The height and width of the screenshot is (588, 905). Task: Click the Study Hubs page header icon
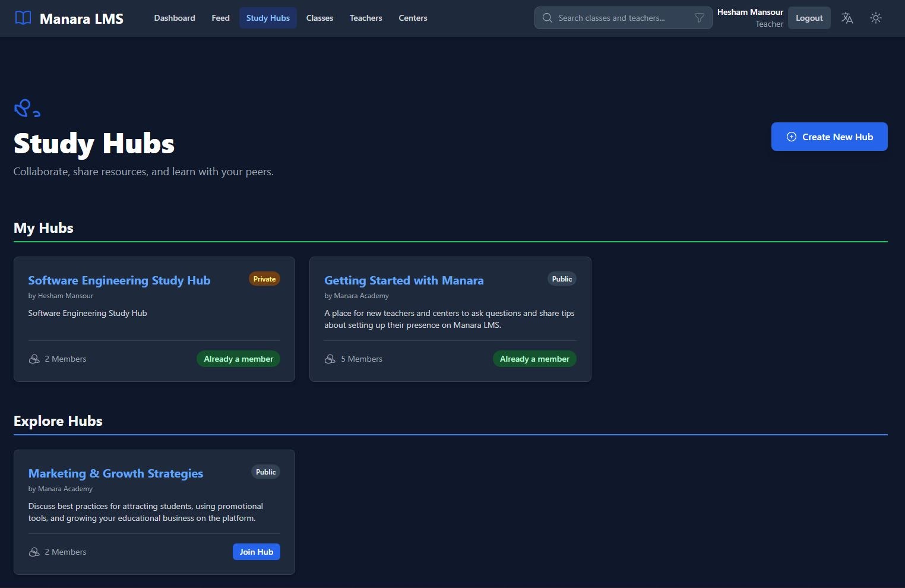click(26, 108)
